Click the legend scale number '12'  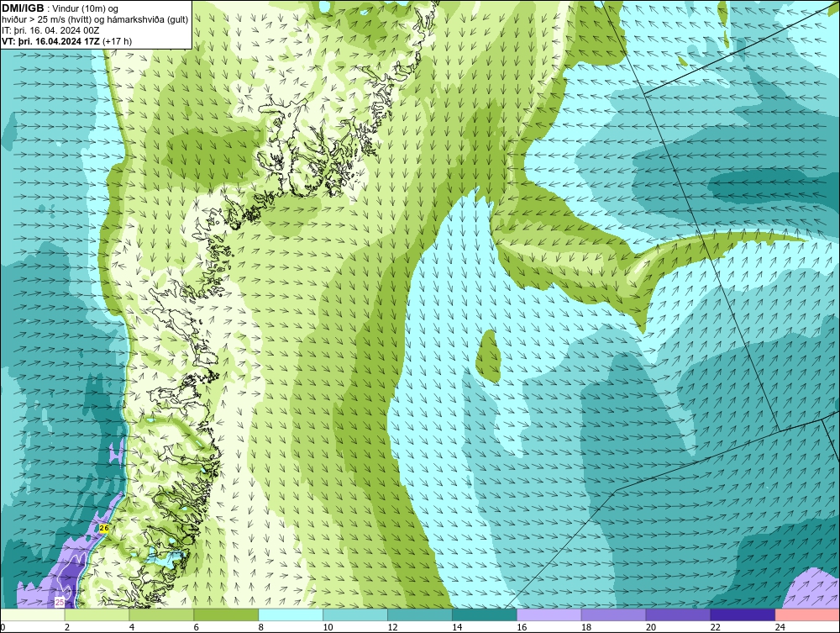pos(392,627)
